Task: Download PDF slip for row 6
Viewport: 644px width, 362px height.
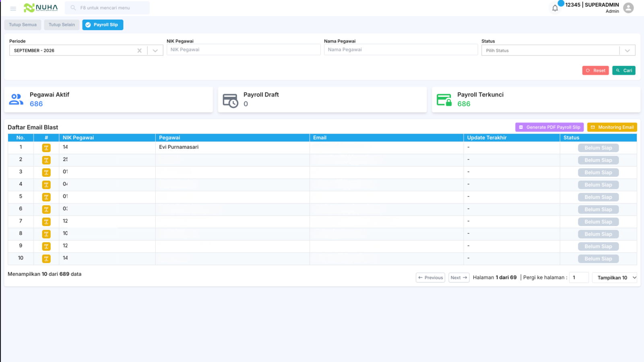Action: (46, 210)
